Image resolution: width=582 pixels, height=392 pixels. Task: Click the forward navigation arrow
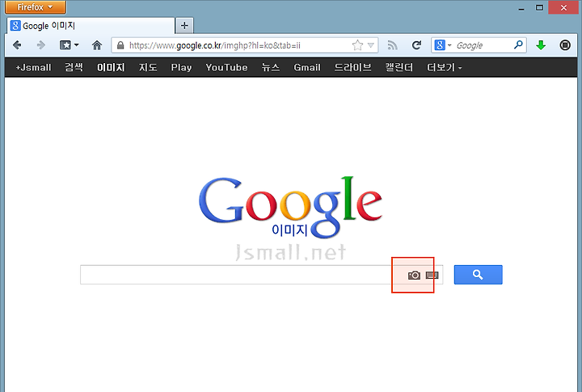point(41,45)
